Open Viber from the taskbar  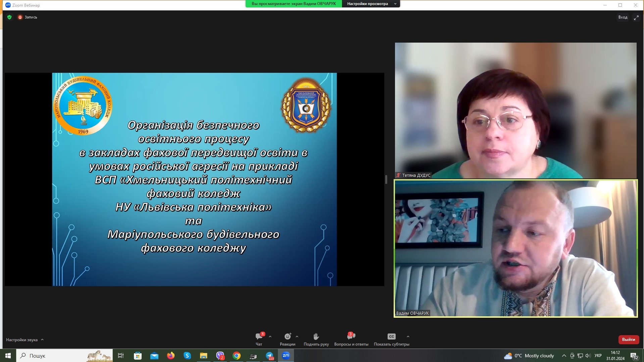(x=220, y=356)
